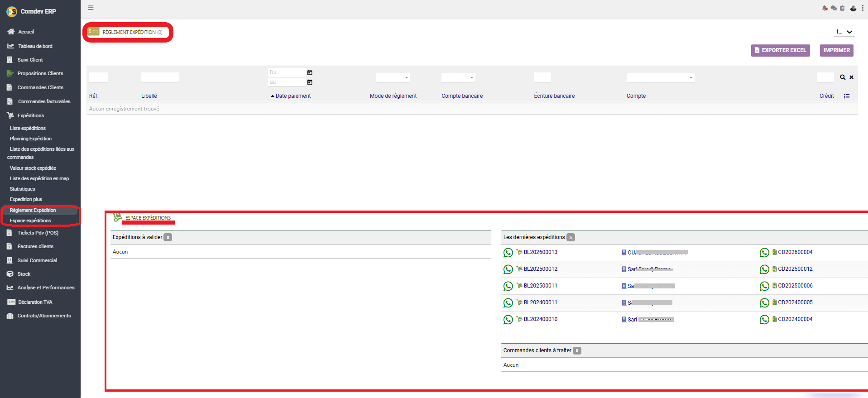Click the Règlement Expédition title icon
868x398 pixels.
coord(93,32)
